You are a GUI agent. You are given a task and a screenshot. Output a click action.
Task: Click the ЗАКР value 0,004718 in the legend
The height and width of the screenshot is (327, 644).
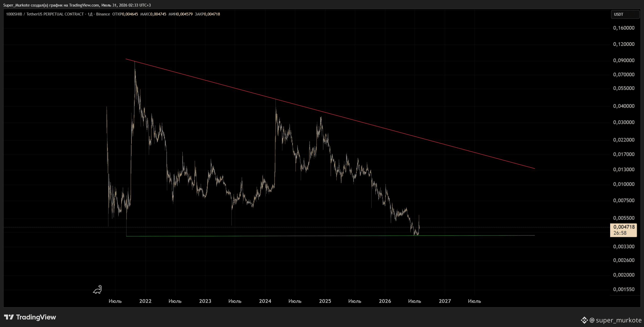click(212, 14)
